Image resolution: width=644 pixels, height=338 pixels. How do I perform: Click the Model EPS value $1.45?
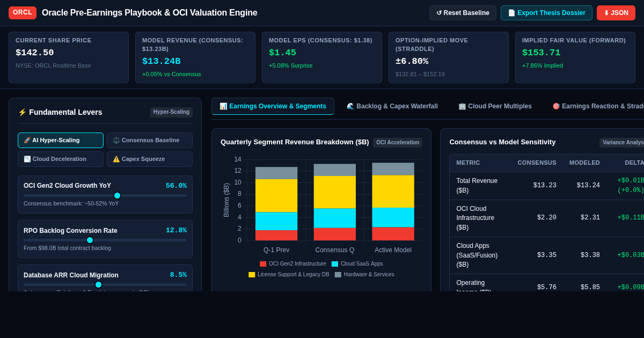point(282,53)
